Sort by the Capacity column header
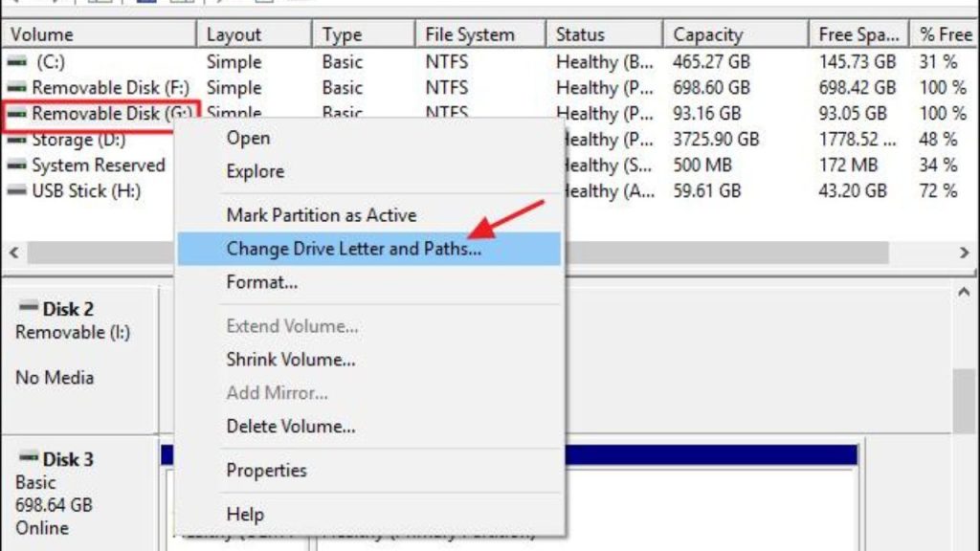This screenshot has width=980, height=551. click(x=736, y=34)
